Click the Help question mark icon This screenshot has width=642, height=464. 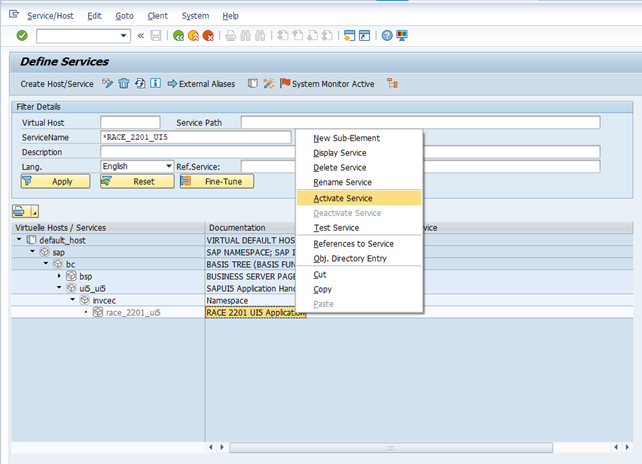tap(386, 36)
